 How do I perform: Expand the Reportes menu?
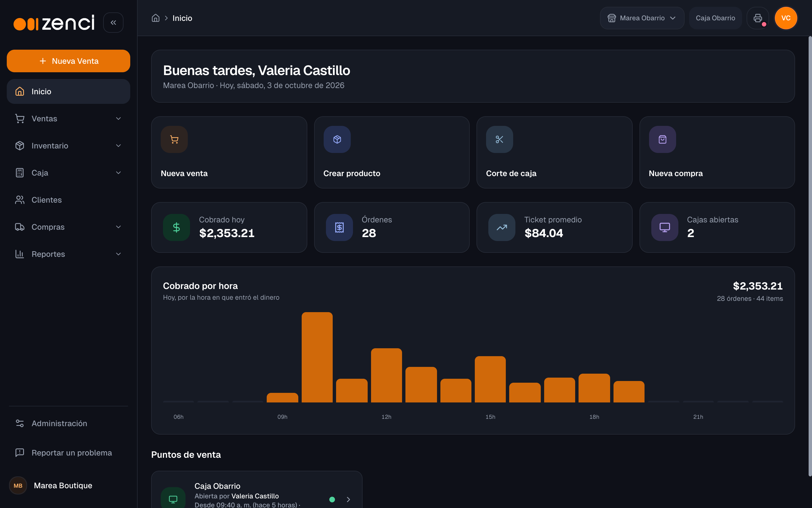[x=69, y=254]
